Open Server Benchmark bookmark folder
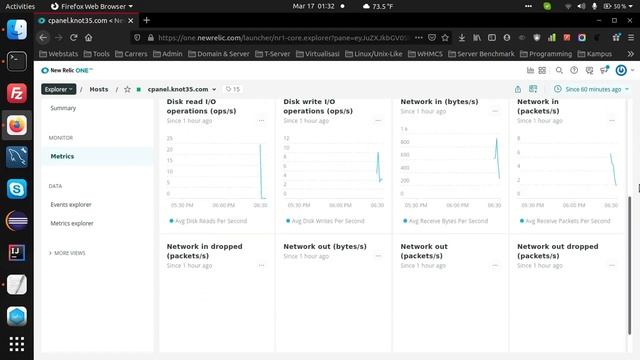 (x=481, y=54)
